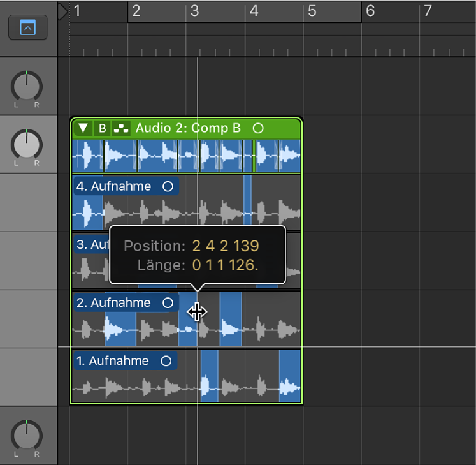Click bar 2 in the ruler
The height and width of the screenshot is (465, 476).
136,11
